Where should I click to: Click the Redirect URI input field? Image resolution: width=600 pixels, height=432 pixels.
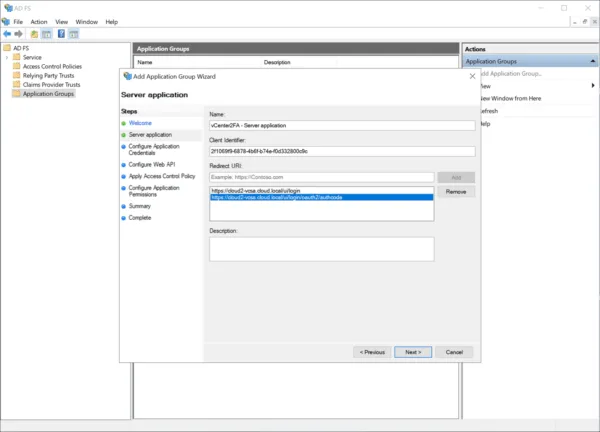point(321,177)
